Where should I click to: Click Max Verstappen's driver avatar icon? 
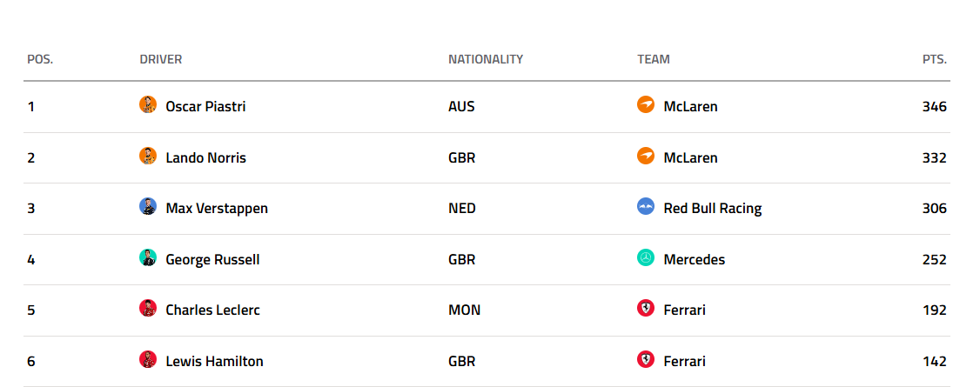tap(148, 207)
